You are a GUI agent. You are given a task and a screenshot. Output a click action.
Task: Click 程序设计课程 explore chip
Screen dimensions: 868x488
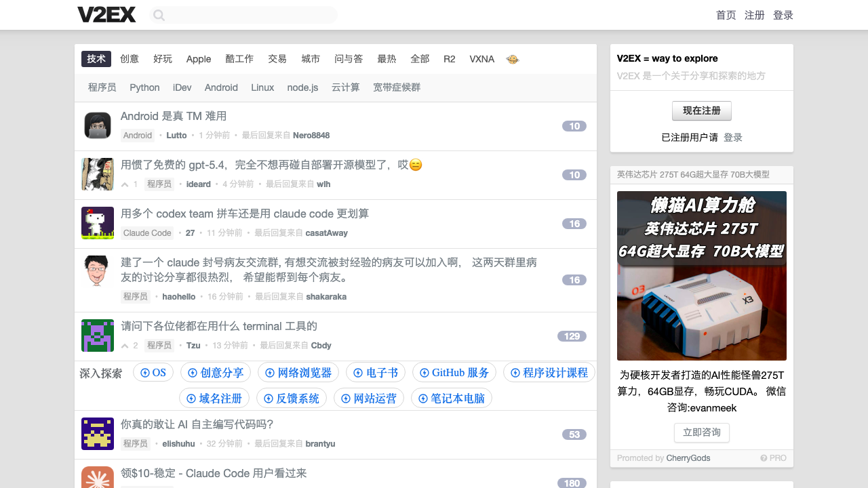pos(549,373)
